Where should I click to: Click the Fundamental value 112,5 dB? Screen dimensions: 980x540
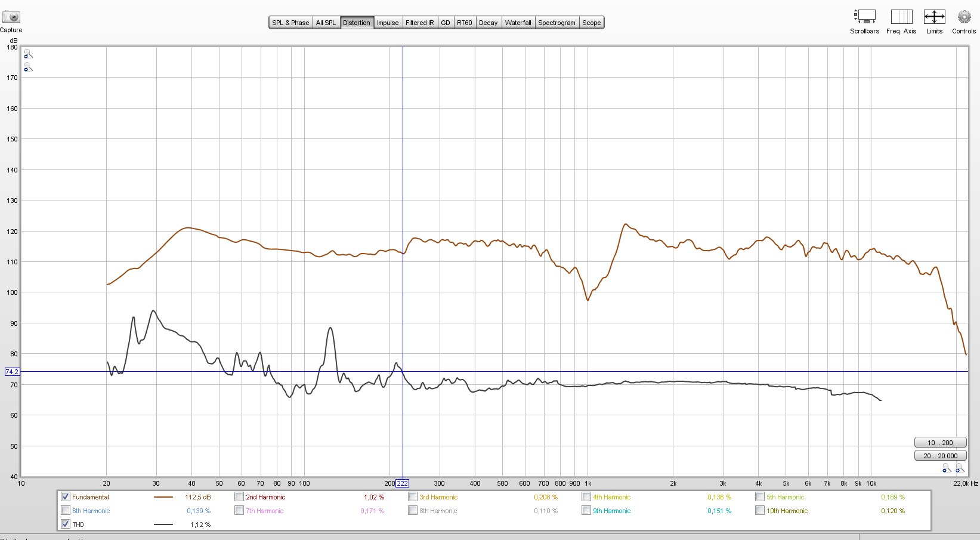[x=197, y=497]
